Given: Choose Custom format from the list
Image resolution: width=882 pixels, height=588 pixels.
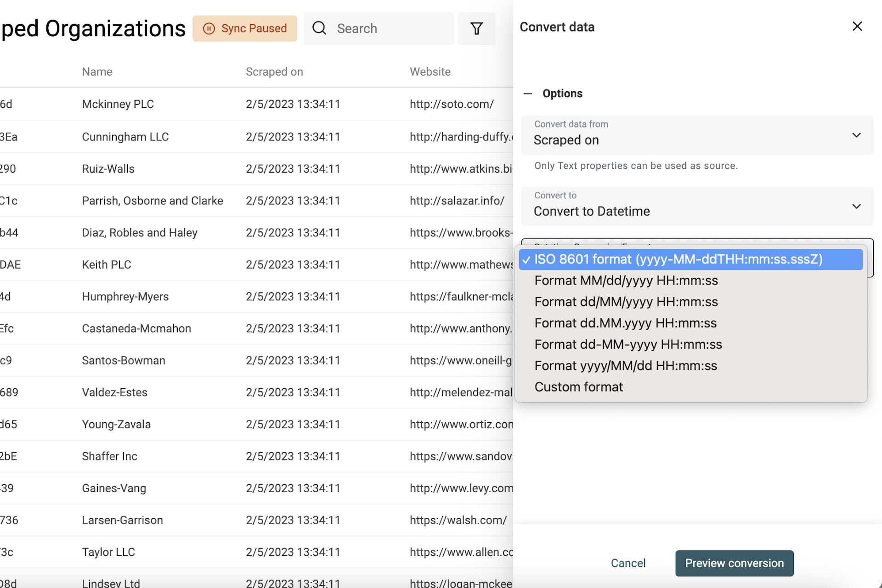Looking at the screenshot, I should click(x=578, y=387).
